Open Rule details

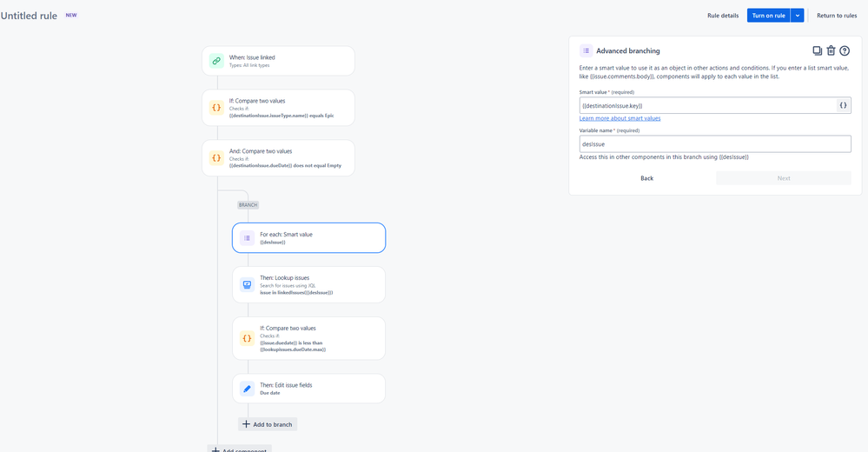click(723, 16)
